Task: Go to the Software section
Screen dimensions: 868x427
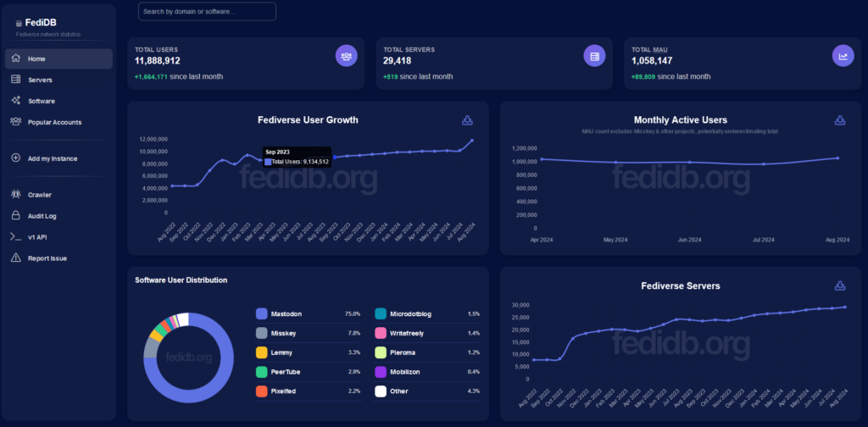Action: click(58, 101)
